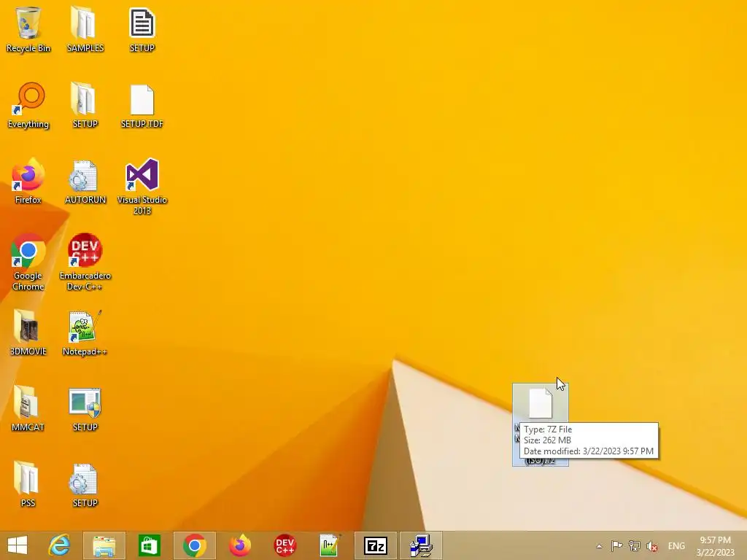The height and width of the screenshot is (560, 747).
Task: Switch to Google Chrome in the taskbar
Action: [194, 545]
